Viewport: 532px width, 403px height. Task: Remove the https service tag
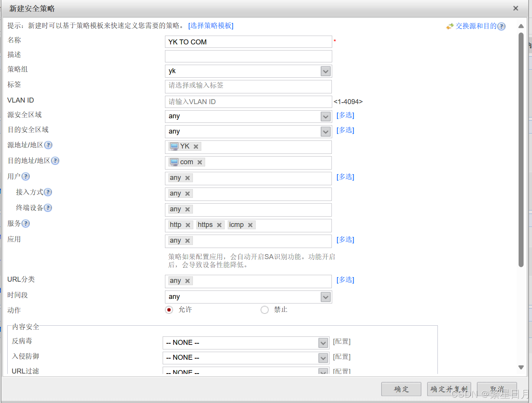coord(219,225)
